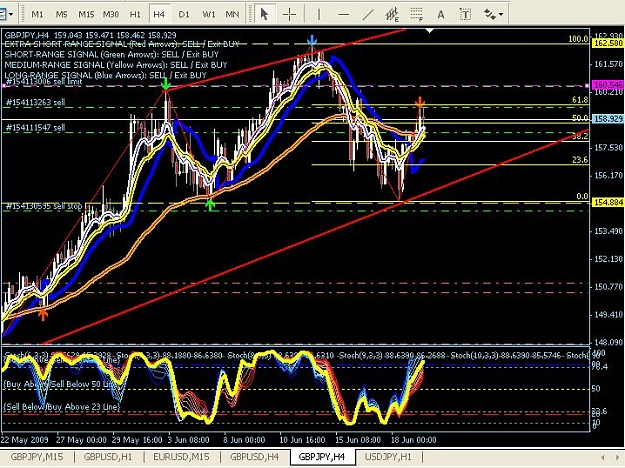Click the blue long-range sell arrow

[312, 41]
